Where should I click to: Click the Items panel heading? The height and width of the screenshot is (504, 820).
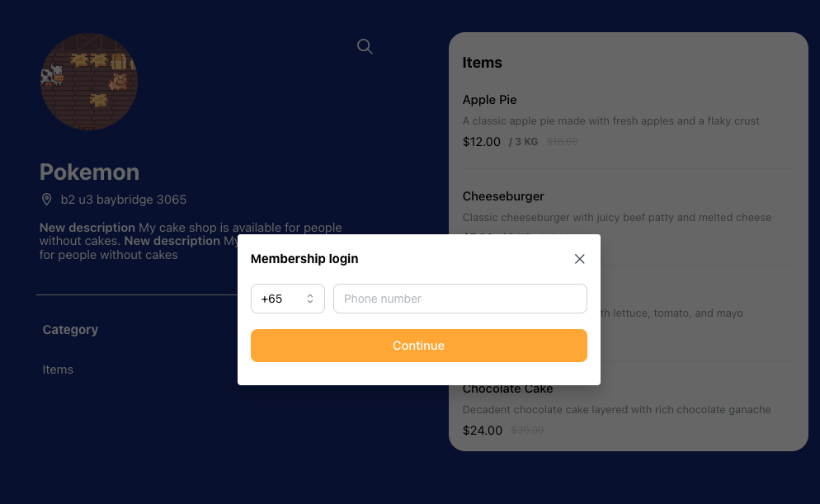click(x=482, y=63)
